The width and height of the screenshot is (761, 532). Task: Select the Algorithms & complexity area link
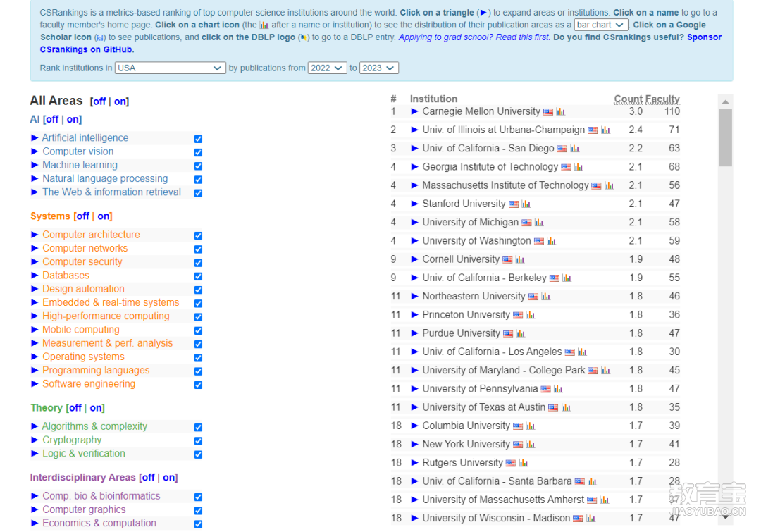[94, 426]
